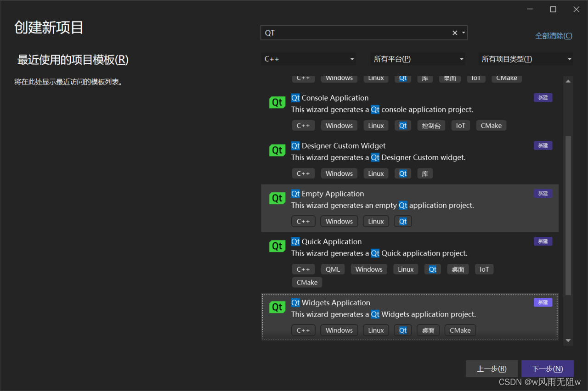Maximize the dialog window

(x=553, y=9)
